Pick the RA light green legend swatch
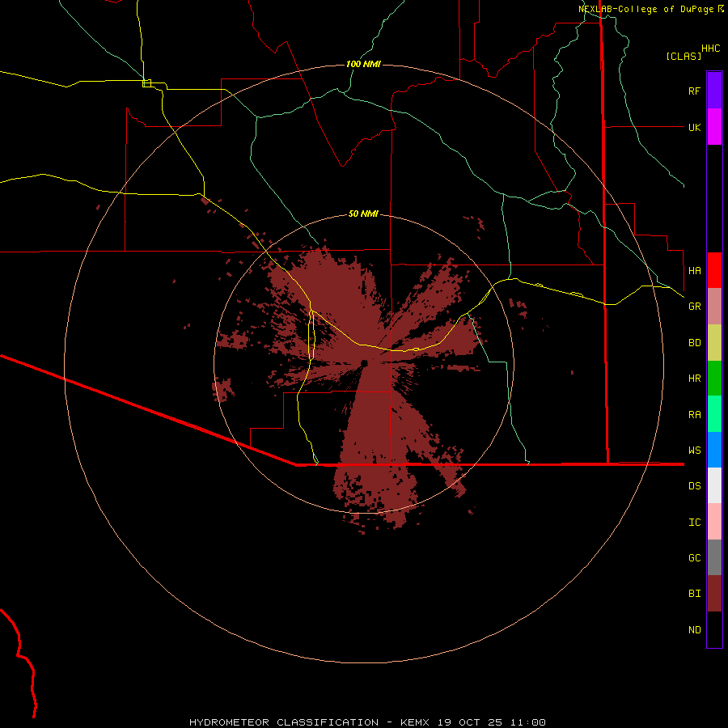Screen dimensions: 728x728 [x=714, y=414]
